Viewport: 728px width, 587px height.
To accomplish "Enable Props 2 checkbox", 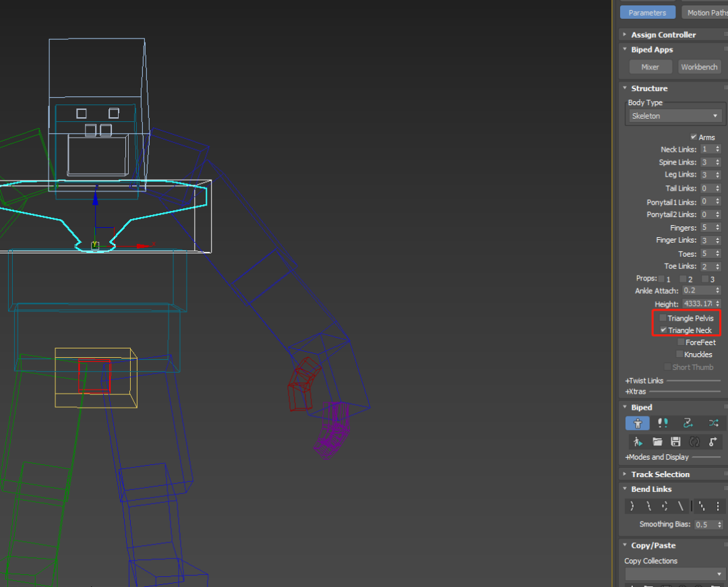I will (x=683, y=279).
